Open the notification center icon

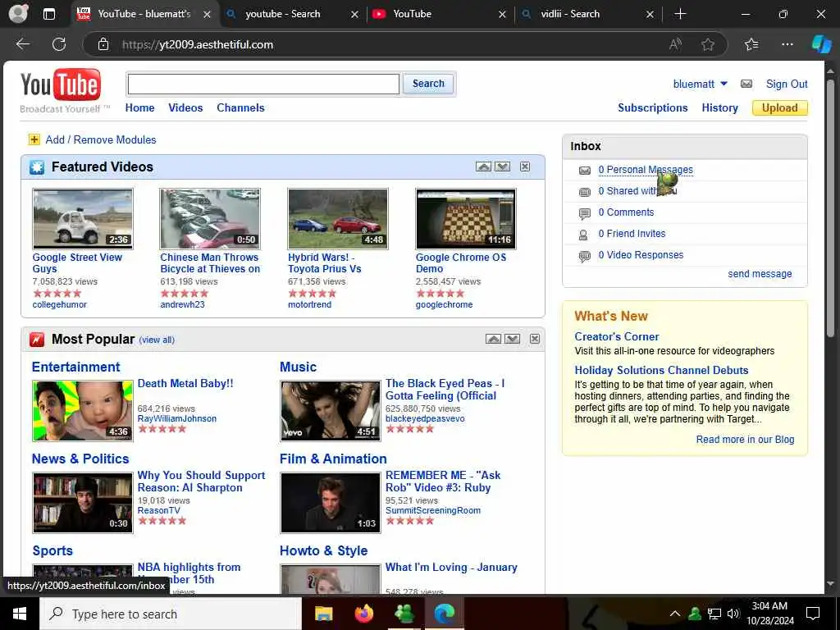coord(813,614)
